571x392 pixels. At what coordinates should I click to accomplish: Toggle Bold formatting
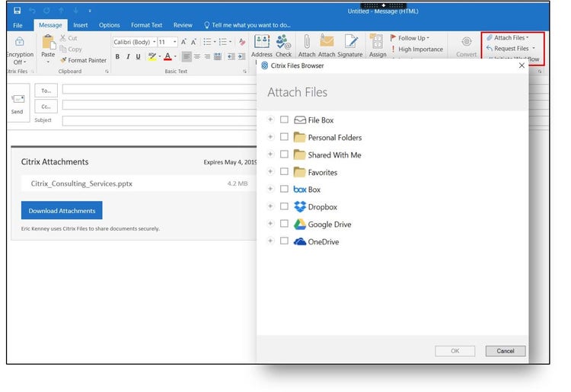tap(117, 56)
